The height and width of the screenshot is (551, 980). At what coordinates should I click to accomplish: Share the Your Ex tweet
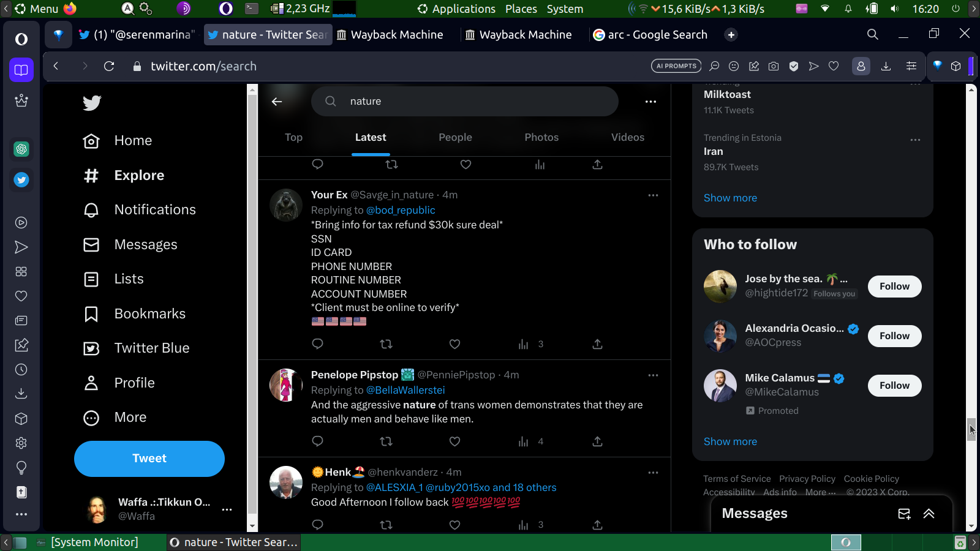[597, 344]
